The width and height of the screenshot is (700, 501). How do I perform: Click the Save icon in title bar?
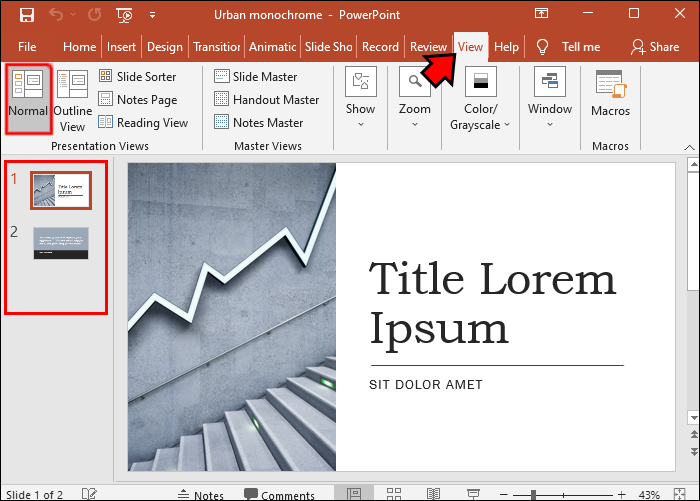pyautogui.click(x=27, y=15)
